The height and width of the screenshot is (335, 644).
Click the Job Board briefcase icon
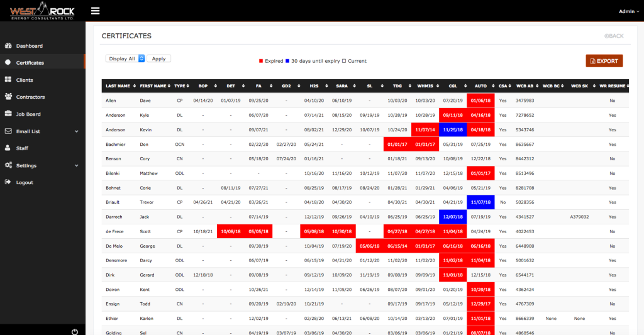tap(8, 114)
